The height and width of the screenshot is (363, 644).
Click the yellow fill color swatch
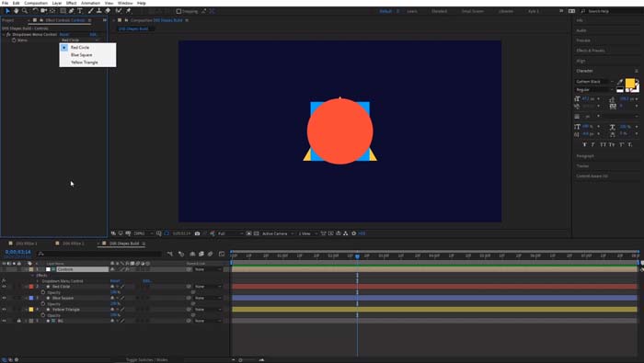[629, 84]
